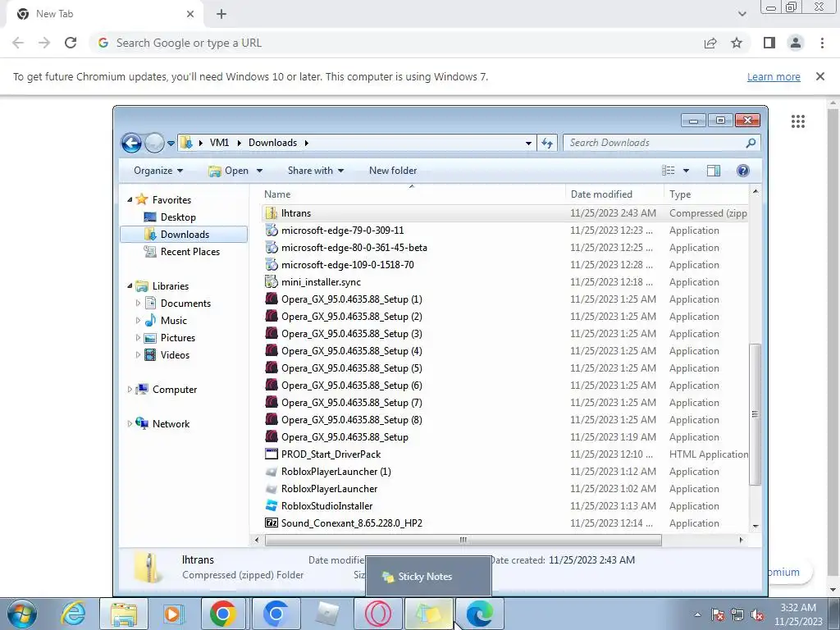Open Chrome three-dot menu
Viewport: 840px width, 630px height.
coord(822,43)
